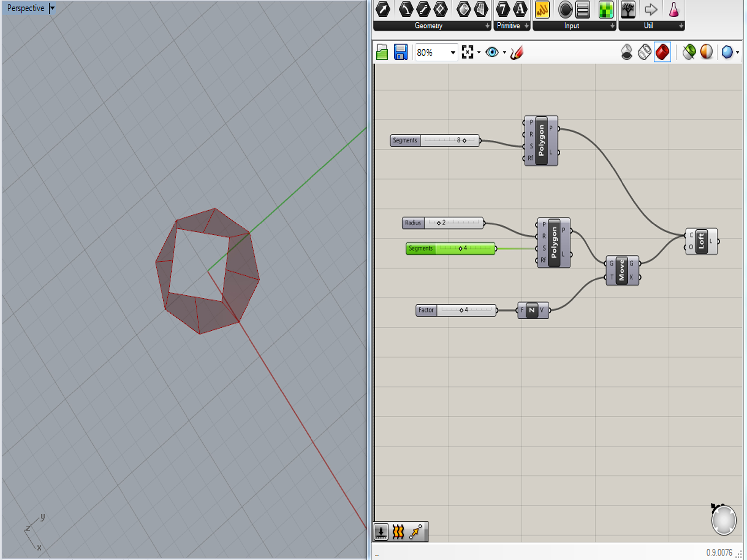The image size is (747, 560).
Task: Open a file with the green folder icon
Action: click(382, 52)
